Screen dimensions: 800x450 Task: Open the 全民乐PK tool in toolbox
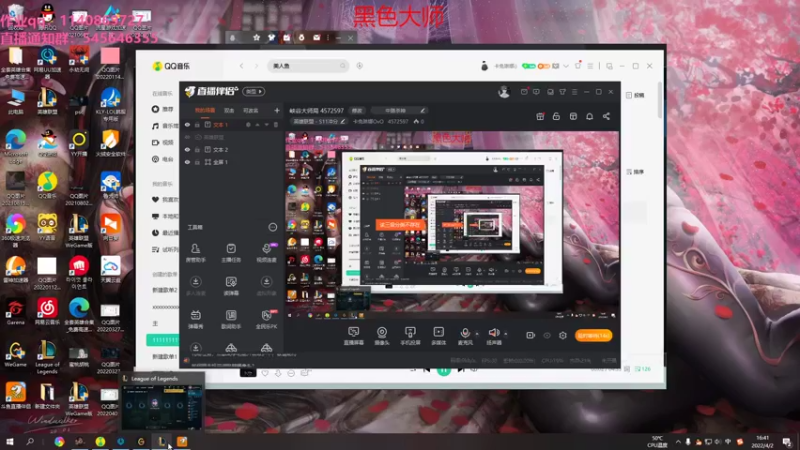[266, 319]
